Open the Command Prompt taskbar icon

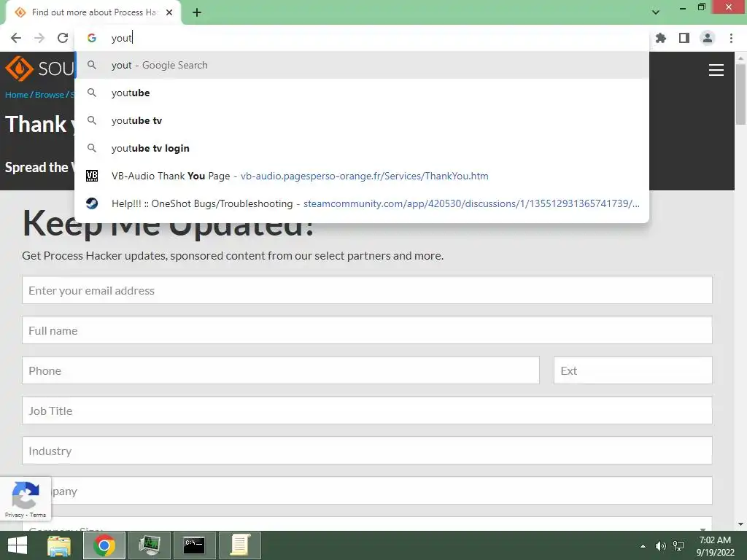click(x=194, y=545)
